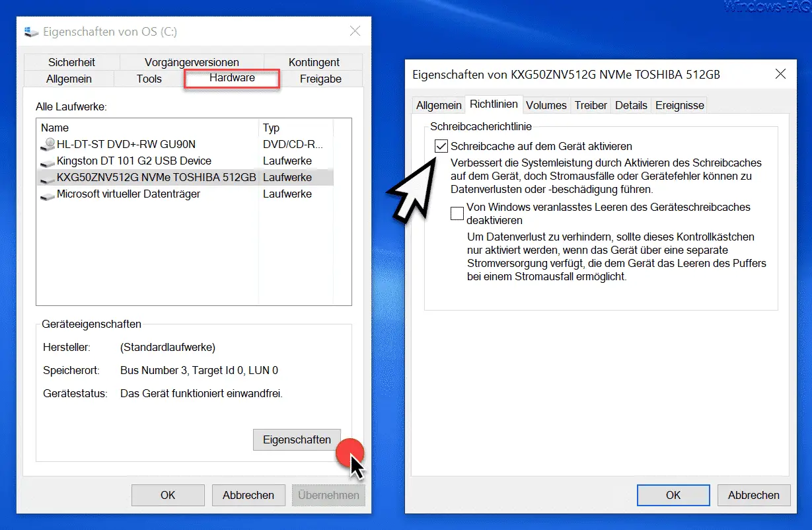Open the Volumes tab
The width and height of the screenshot is (812, 530).
point(546,105)
